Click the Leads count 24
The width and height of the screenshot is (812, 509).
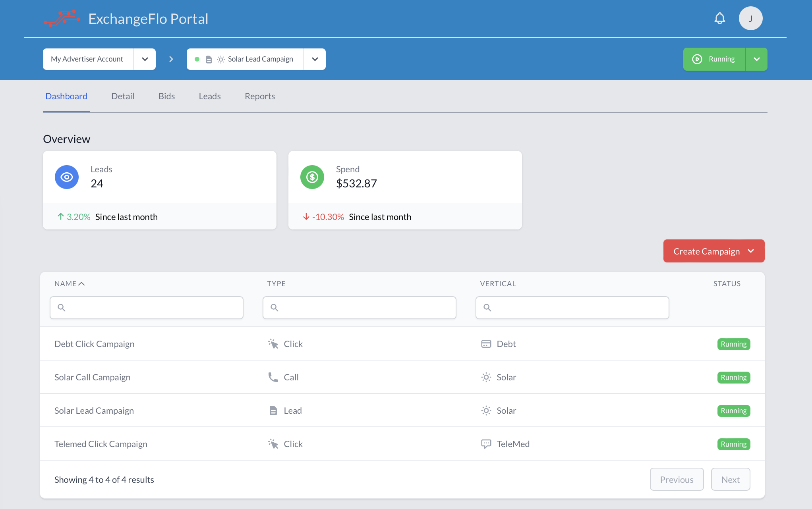pyautogui.click(x=97, y=183)
